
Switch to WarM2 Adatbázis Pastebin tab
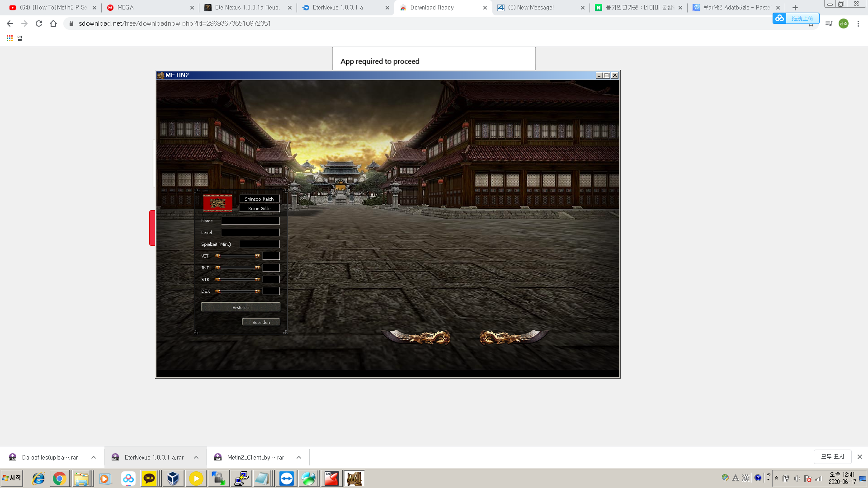point(735,8)
